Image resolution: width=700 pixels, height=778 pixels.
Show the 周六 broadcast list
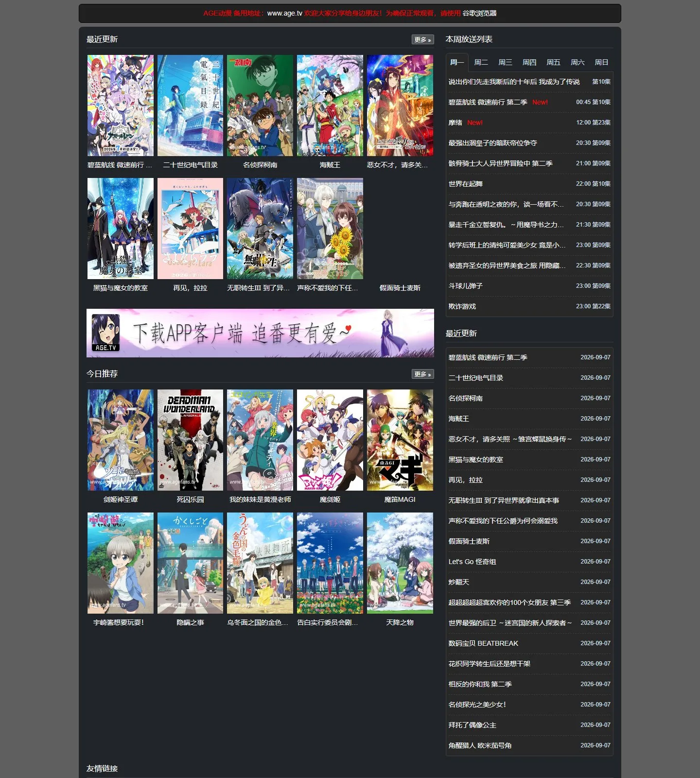(577, 62)
